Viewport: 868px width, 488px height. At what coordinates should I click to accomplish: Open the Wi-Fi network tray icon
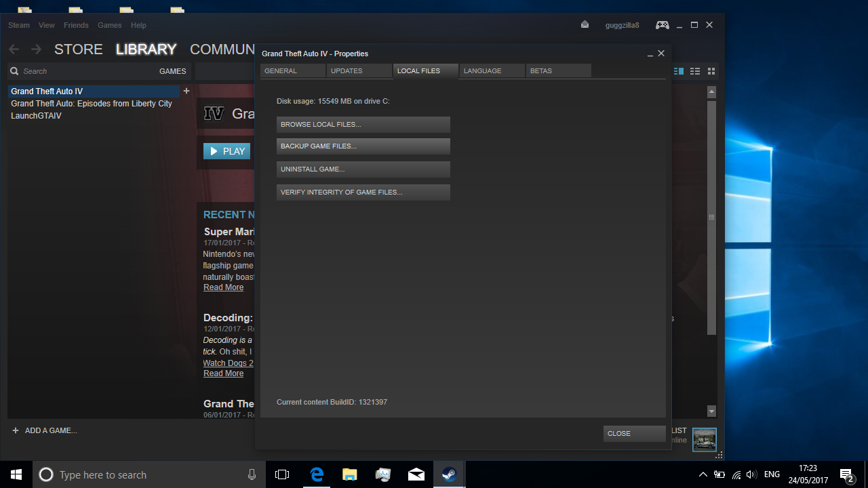pyautogui.click(x=736, y=474)
